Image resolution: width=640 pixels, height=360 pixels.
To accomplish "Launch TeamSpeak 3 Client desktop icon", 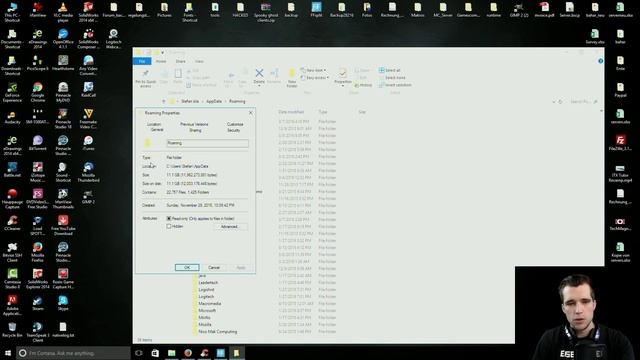I will (x=38, y=332).
